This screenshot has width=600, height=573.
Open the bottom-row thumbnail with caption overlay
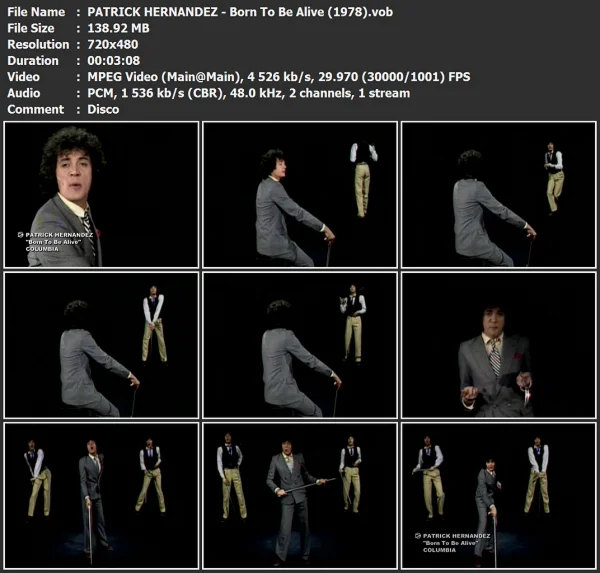pos(498,496)
